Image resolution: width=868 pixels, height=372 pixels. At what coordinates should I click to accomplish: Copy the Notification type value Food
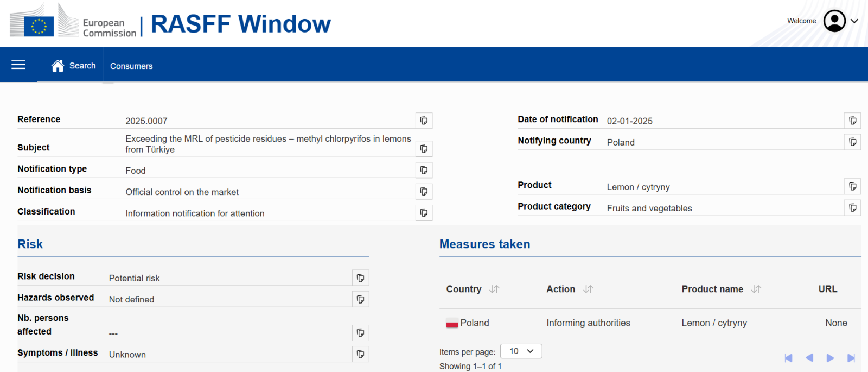click(424, 170)
